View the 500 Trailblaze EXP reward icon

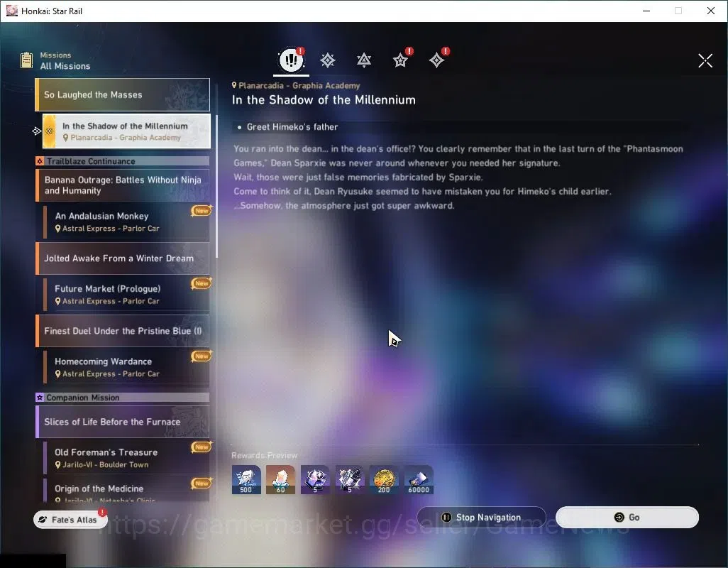pyautogui.click(x=246, y=480)
